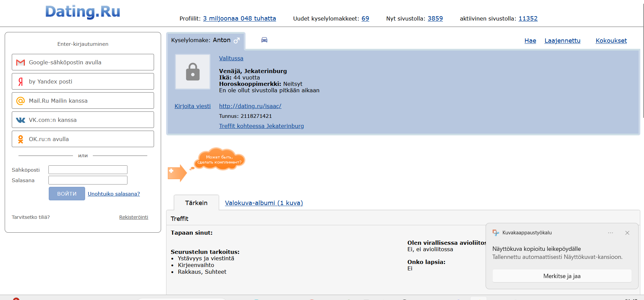Switch to Valokuva-albumi (1 kuva) tab
Screen dimensions: 644x300
[264, 203]
